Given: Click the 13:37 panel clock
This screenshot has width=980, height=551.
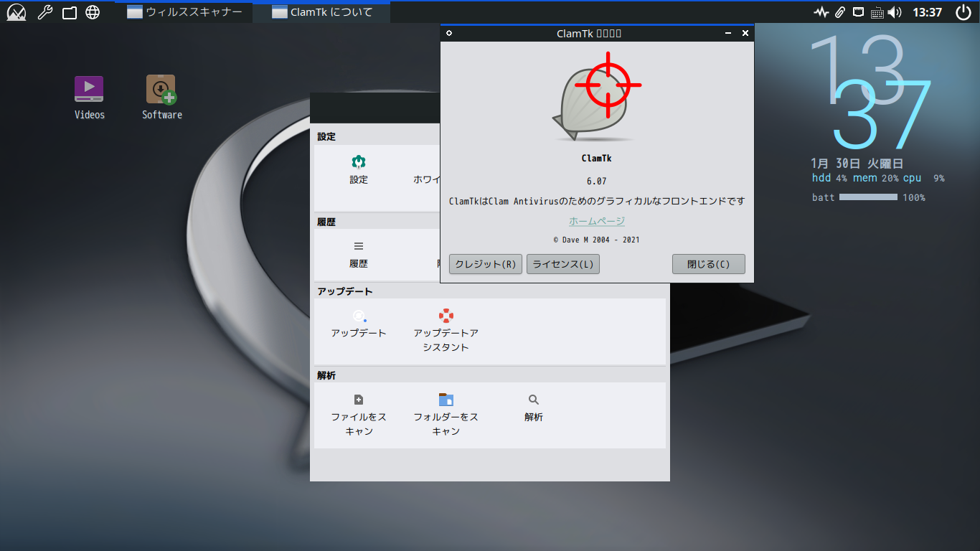Looking at the screenshot, I should (x=927, y=12).
